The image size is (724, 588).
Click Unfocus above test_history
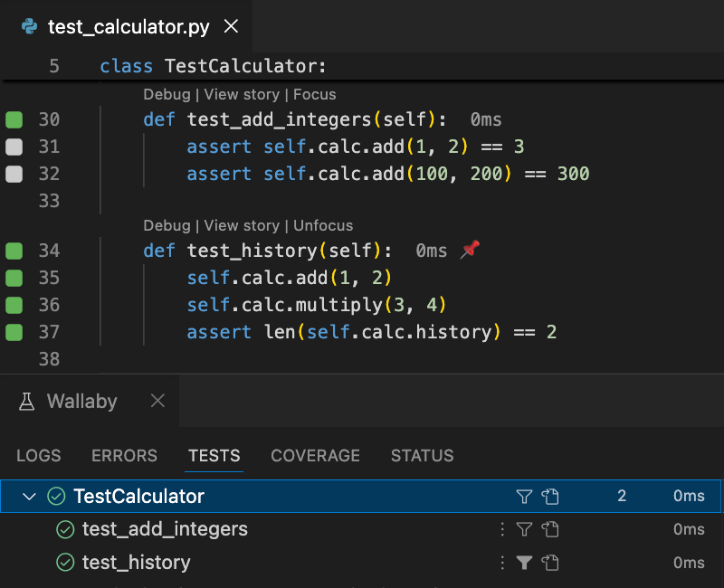323,225
